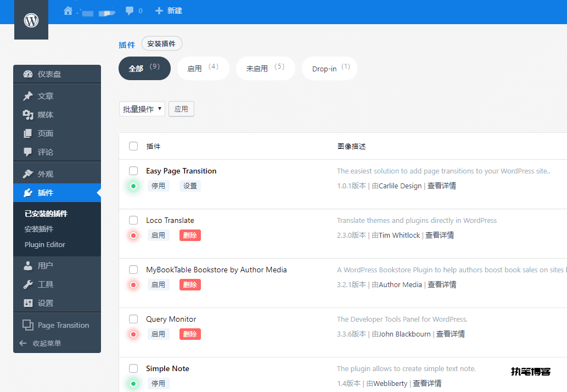The width and height of the screenshot is (567, 392).
Task: Click the 插件 page heading
Action: click(x=127, y=45)
